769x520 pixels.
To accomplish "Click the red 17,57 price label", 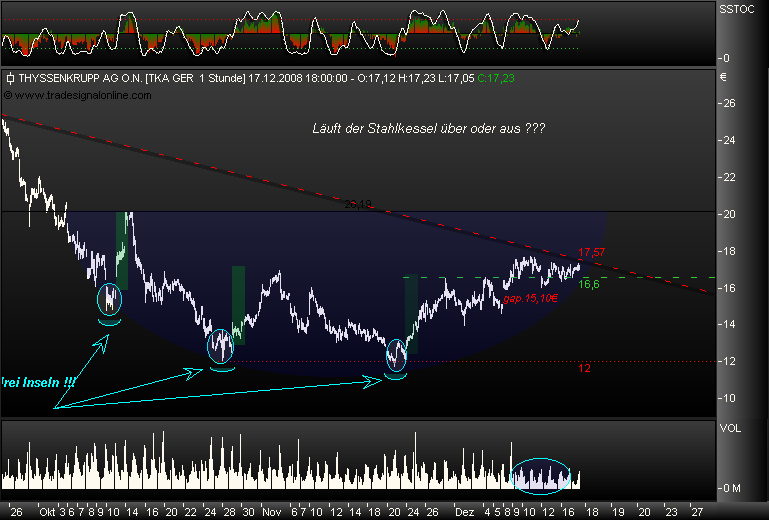I will (x=591, y=252).
